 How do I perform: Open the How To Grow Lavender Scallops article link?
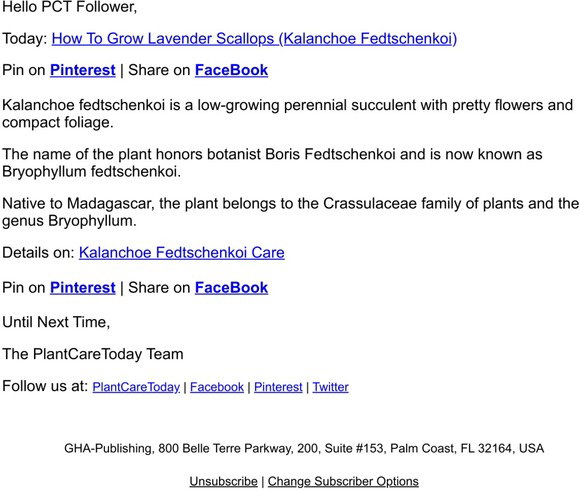254,39
